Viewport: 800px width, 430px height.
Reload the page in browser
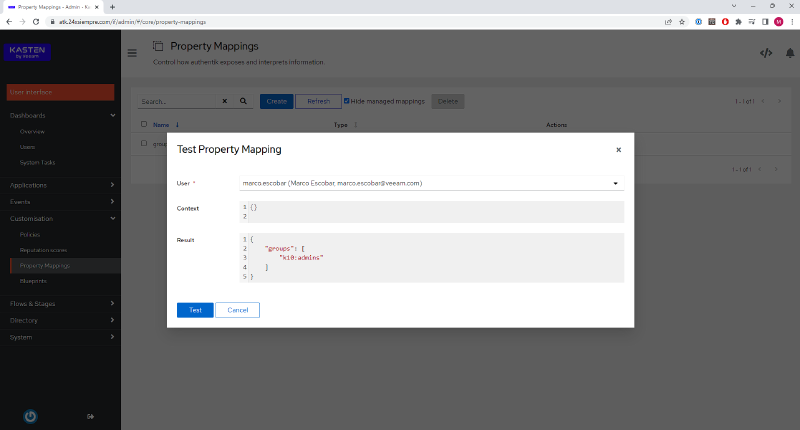pyautogui.click(x=36, y=22)
